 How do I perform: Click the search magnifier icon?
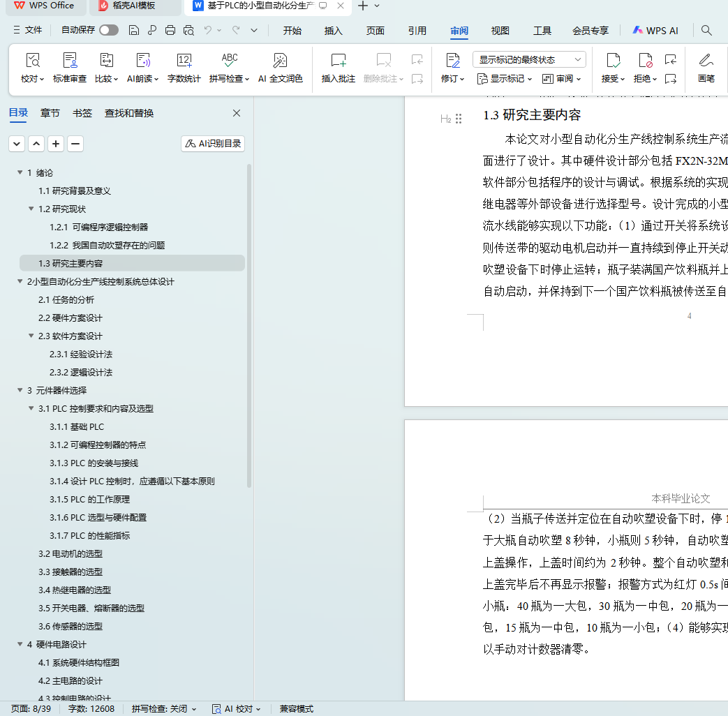coord(706,30)
